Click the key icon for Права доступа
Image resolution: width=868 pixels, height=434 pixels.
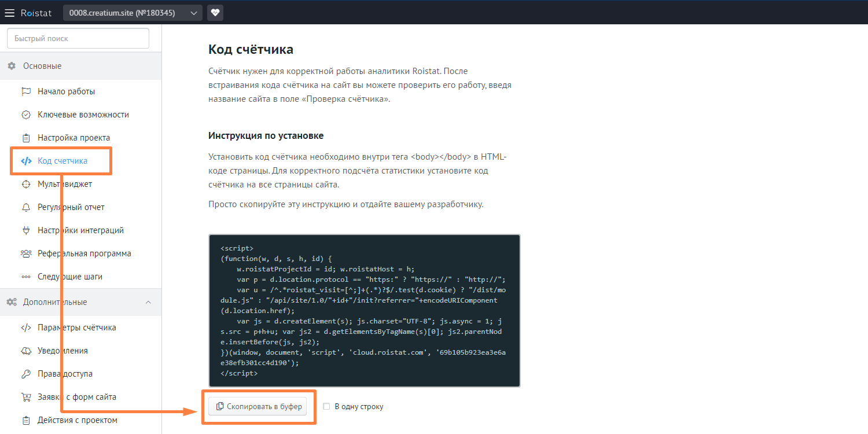[26, 374]
